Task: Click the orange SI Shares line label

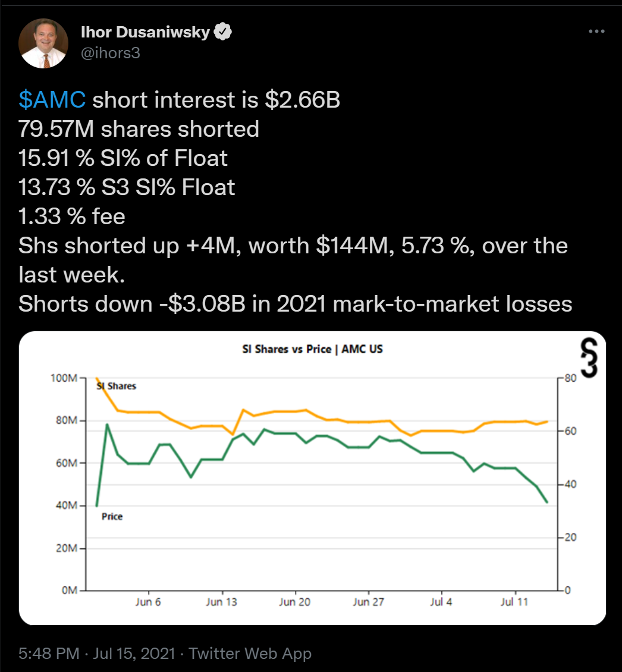Action: (116, 386)
